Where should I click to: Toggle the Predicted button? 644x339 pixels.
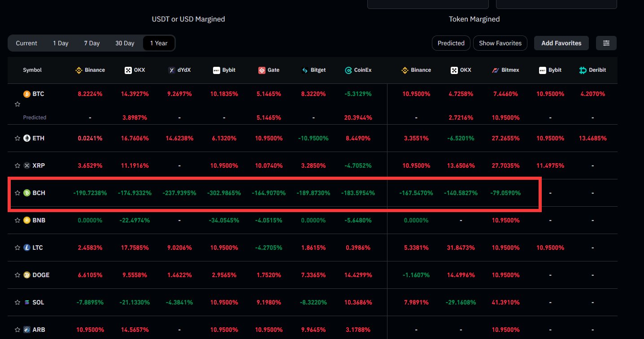pyautogui.click(x=451, y=43)
